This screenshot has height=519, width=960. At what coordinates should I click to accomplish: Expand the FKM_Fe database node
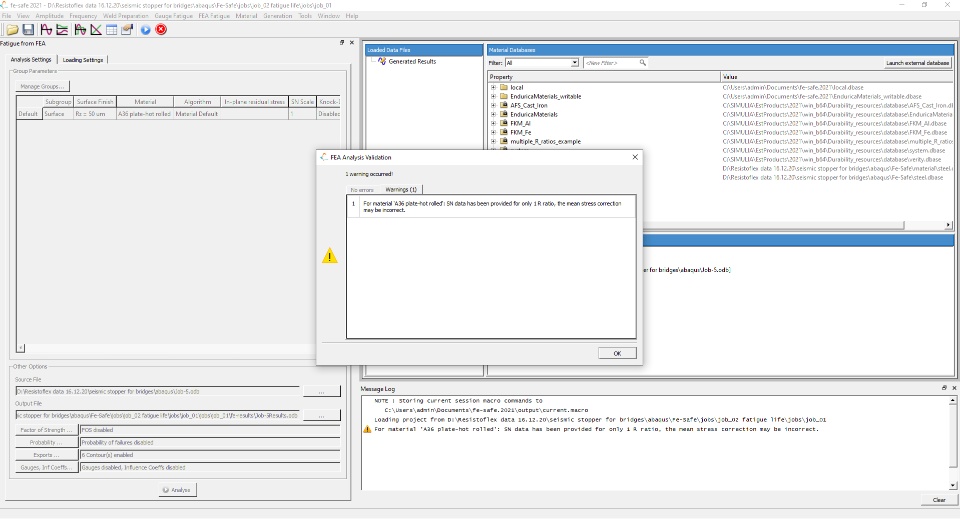coord(493,132)
